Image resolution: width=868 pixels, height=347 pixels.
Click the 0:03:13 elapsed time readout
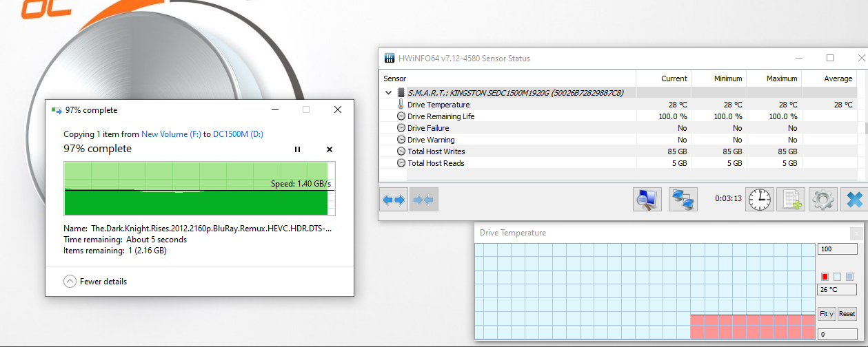tap(727, 198)
